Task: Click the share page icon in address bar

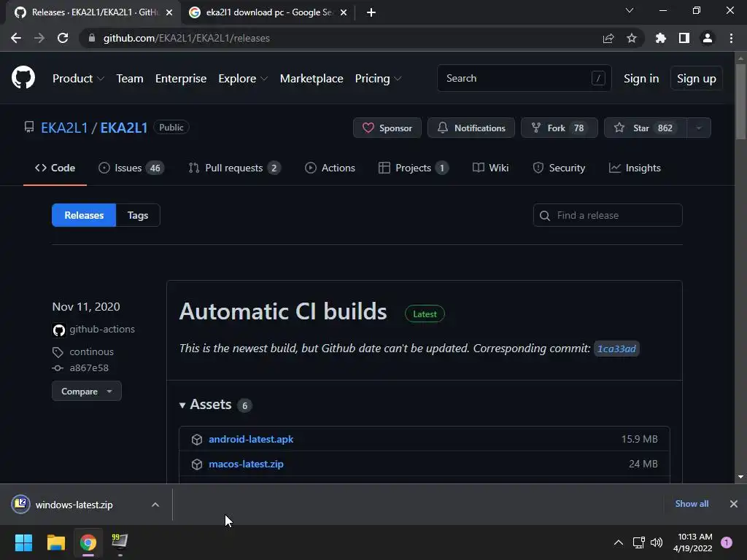Action: [608, 38]
